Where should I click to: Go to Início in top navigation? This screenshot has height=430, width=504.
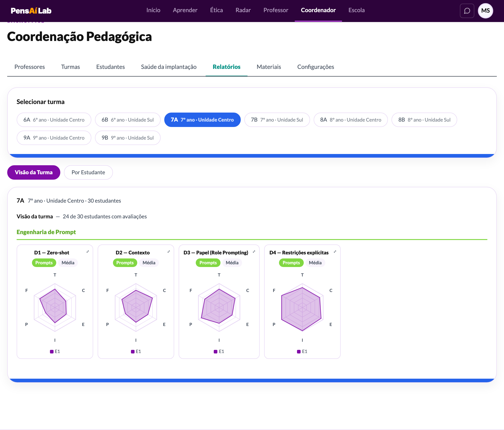coord(153,10)
